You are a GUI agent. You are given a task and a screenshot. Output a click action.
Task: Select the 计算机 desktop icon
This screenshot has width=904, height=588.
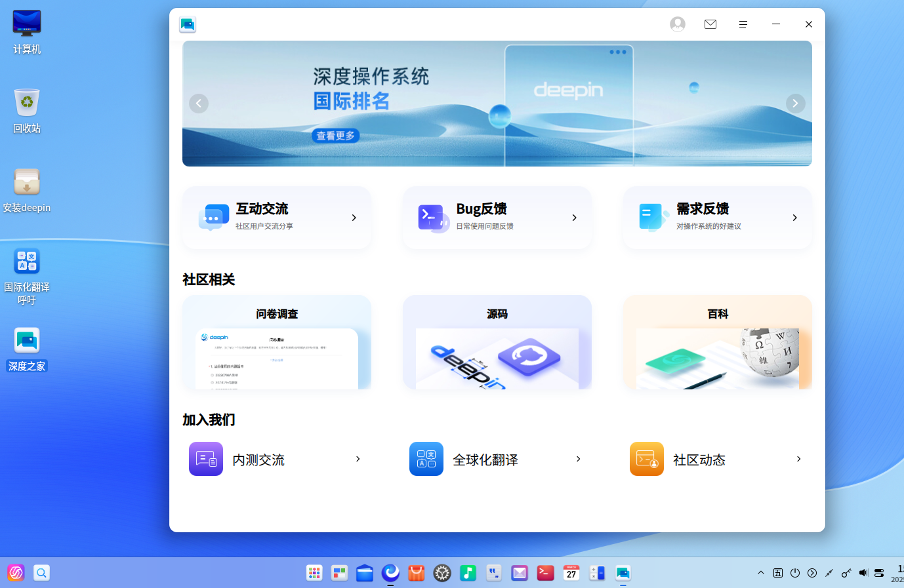27,32
